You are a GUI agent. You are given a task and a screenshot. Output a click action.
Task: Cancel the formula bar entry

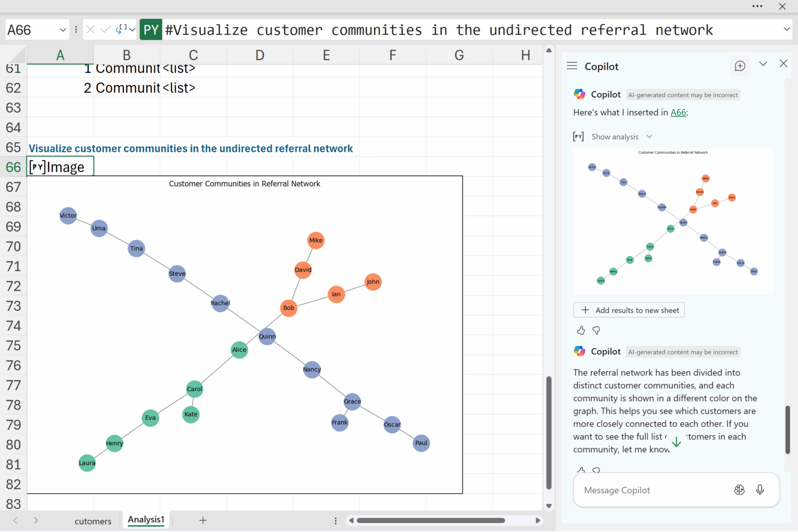(90, 30)
